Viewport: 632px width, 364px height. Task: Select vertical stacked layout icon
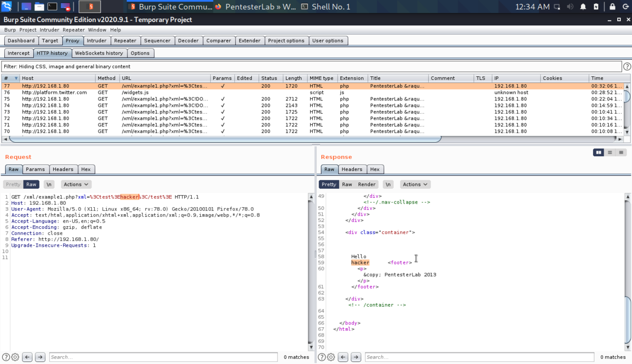pos(609,153)
